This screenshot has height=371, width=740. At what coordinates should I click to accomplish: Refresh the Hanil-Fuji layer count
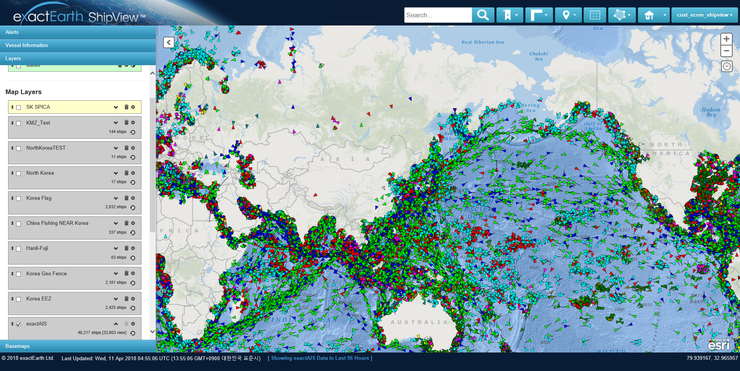click(133, 258)
